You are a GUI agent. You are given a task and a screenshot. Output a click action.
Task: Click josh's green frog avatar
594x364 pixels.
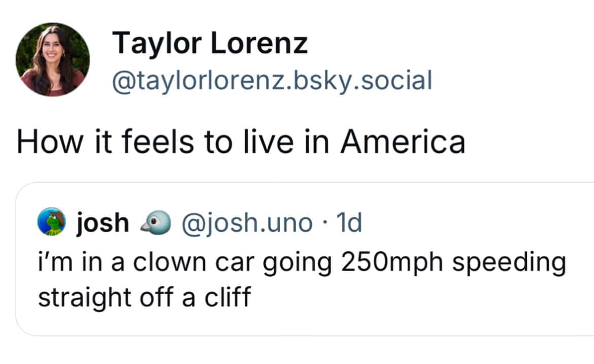52,222
